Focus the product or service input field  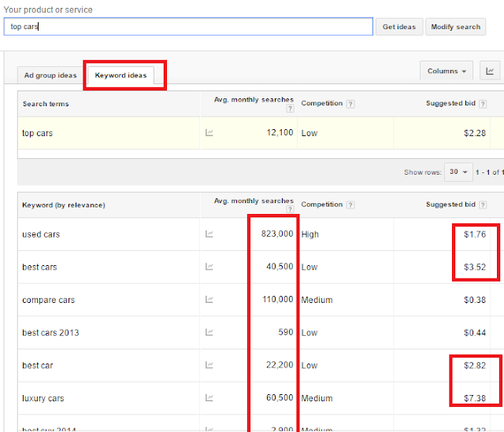(x=188, y=27)
